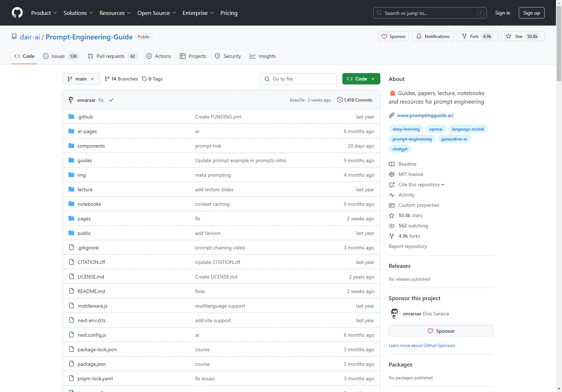Click the MIT license scale icon
The height and width of the screenshot is (392, 562).
click(392, 174)
